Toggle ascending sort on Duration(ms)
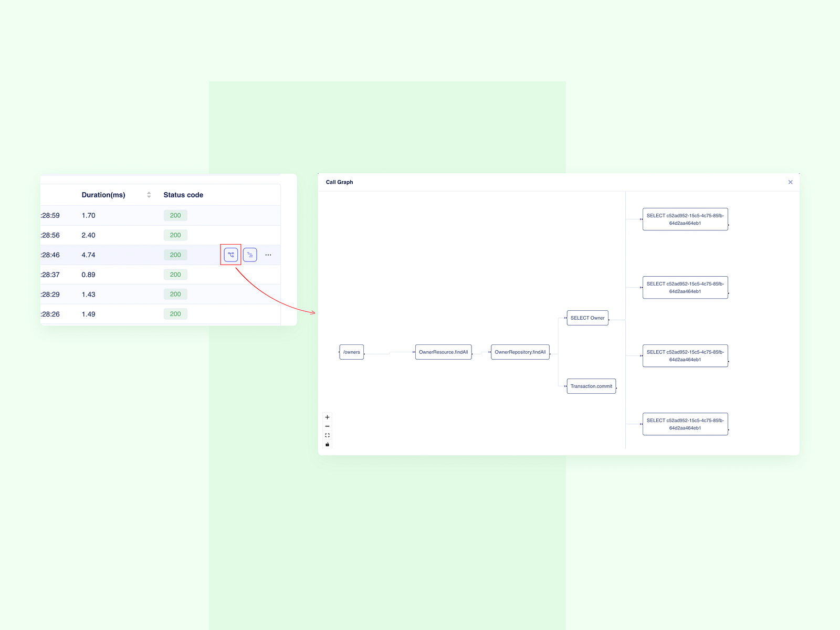This screenshot has width=840, height=630. [149, 193]
